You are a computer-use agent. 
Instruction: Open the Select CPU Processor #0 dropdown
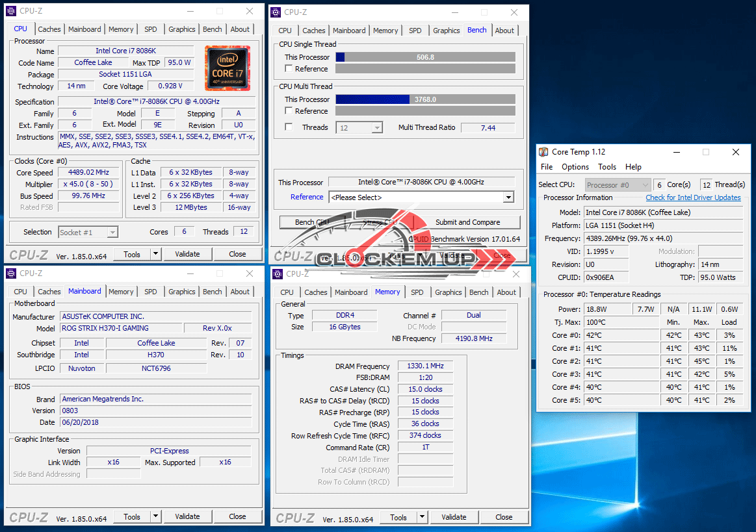[x=618, y=185]
